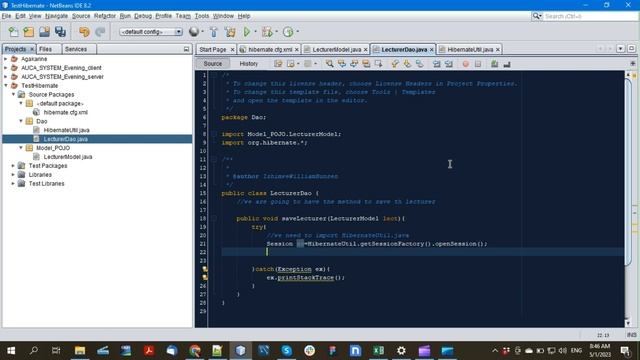This screenshot has height=360, width=640.
Task: Expand the Agakarine project node
Action: pyautogui.click(x=6, y=59)
